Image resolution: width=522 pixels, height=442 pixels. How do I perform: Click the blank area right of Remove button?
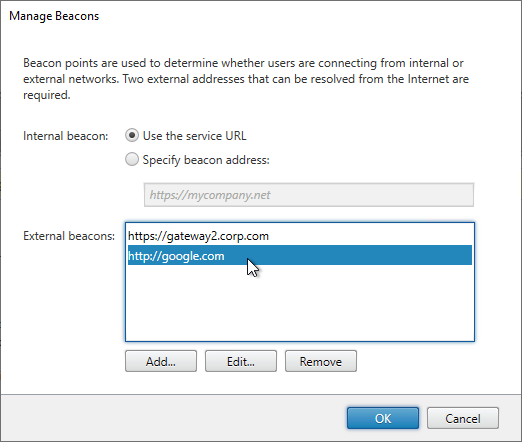pyautogui.click(x=417, y=361)
